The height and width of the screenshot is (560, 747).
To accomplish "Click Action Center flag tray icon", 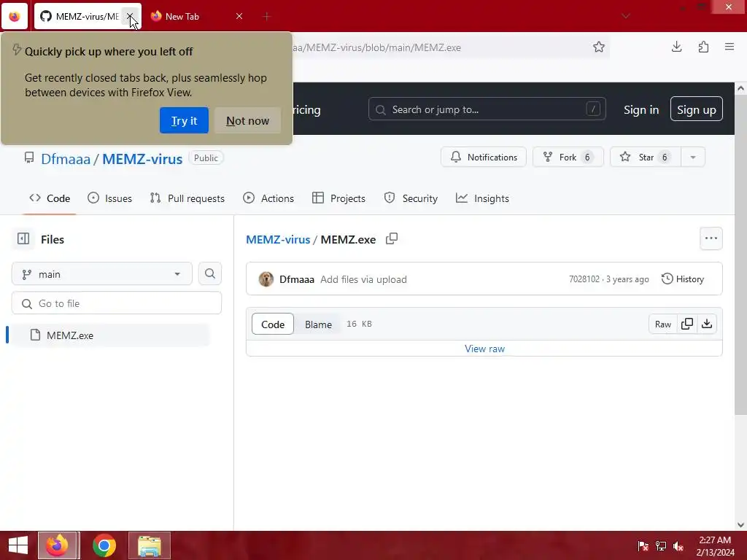I will pyautogui.click(x=643, y=546).
